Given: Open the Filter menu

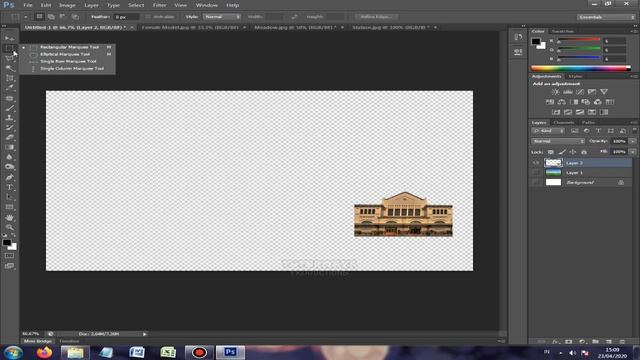Looking at the screenshot, I should click(x=160, y=5).
